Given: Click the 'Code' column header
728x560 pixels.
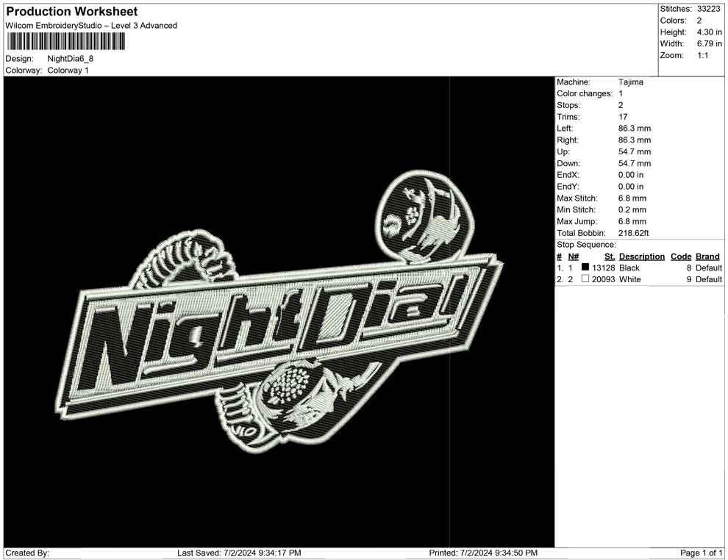Looking at the screenshot, I should click(x=681, y=256).
